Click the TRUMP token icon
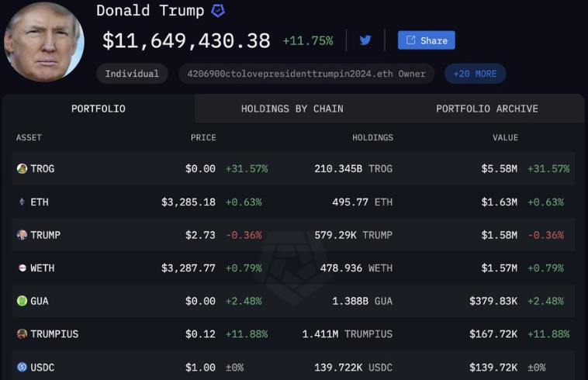The width and height of the screenshot is (588, 380). 22,235
